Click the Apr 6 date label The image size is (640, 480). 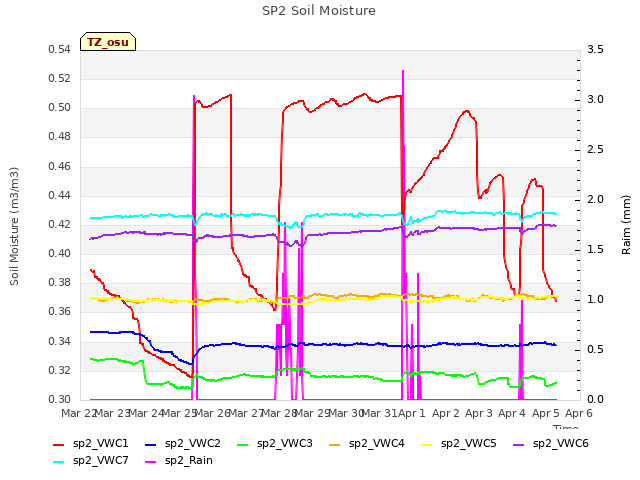pyautogui.click(x=579, y=413)
